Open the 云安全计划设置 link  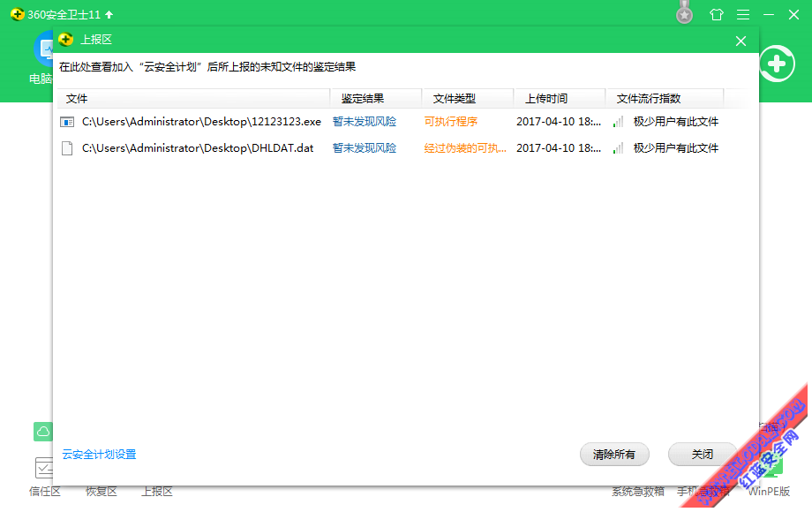(99, 455)
